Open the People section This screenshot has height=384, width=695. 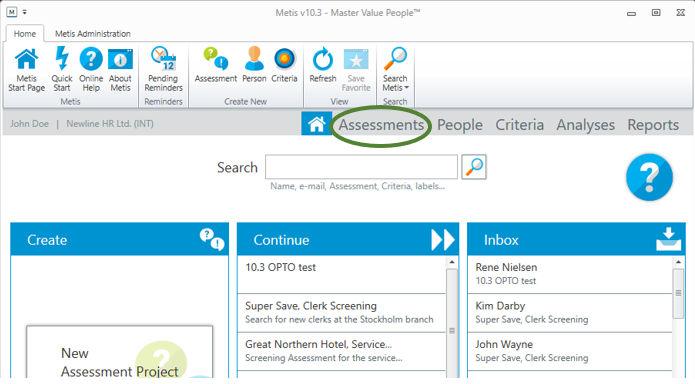coord(460,125)
